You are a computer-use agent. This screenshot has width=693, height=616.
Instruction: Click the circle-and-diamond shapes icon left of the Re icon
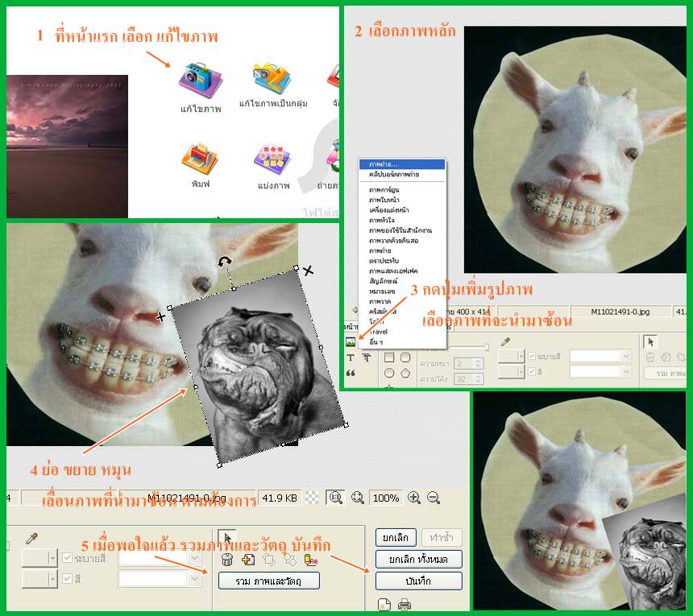[290, 560]
